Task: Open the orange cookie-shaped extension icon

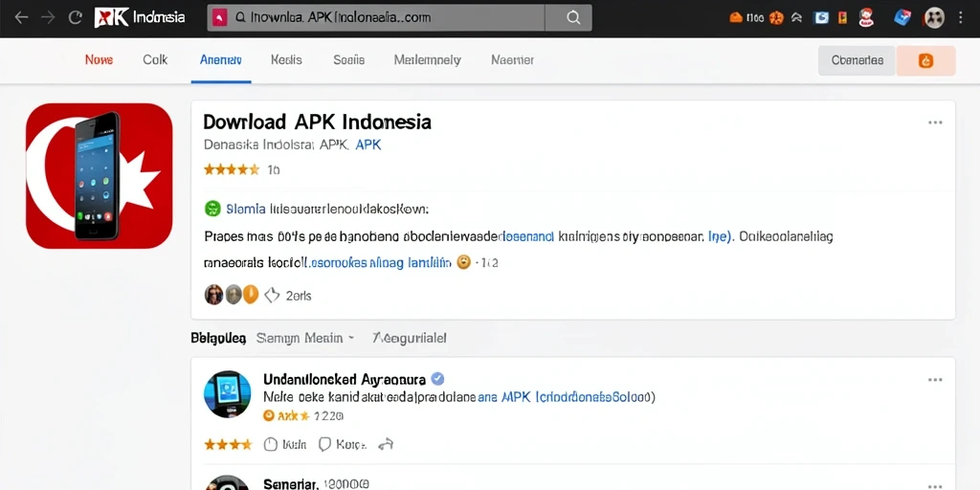Action: click(x=776, y=18)
